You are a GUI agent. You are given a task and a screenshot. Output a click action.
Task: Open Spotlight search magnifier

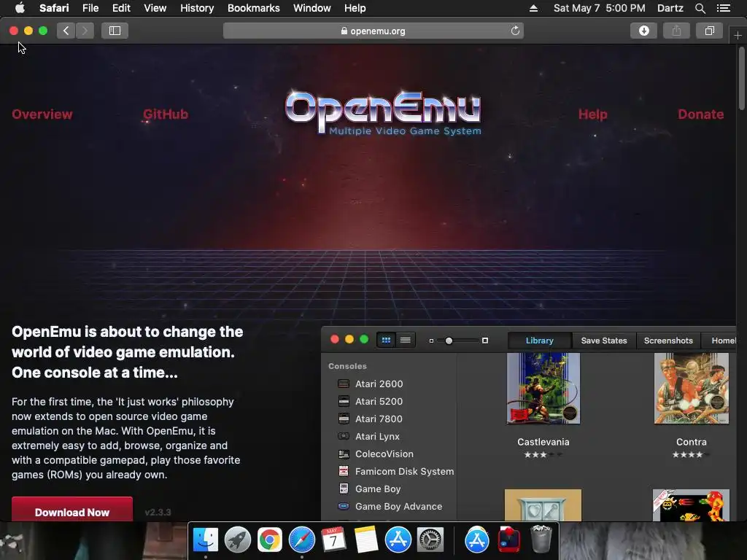(x=700, y=8)
